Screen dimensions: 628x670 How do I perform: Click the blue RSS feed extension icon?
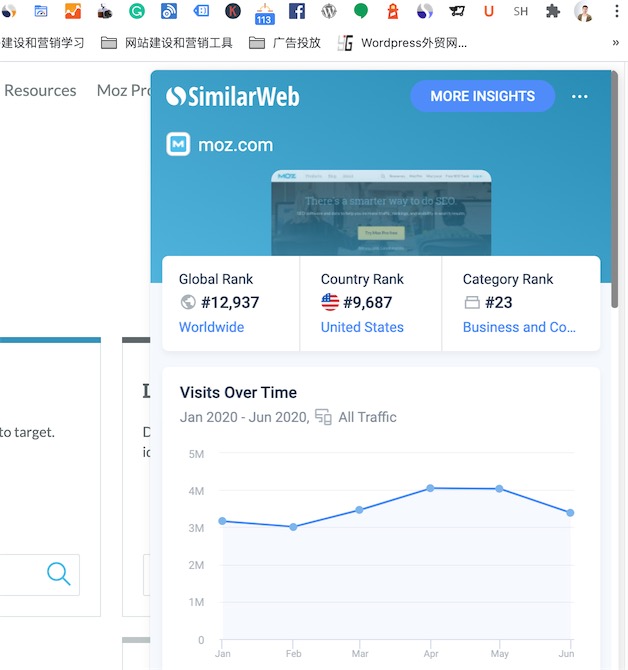point(169,11)
